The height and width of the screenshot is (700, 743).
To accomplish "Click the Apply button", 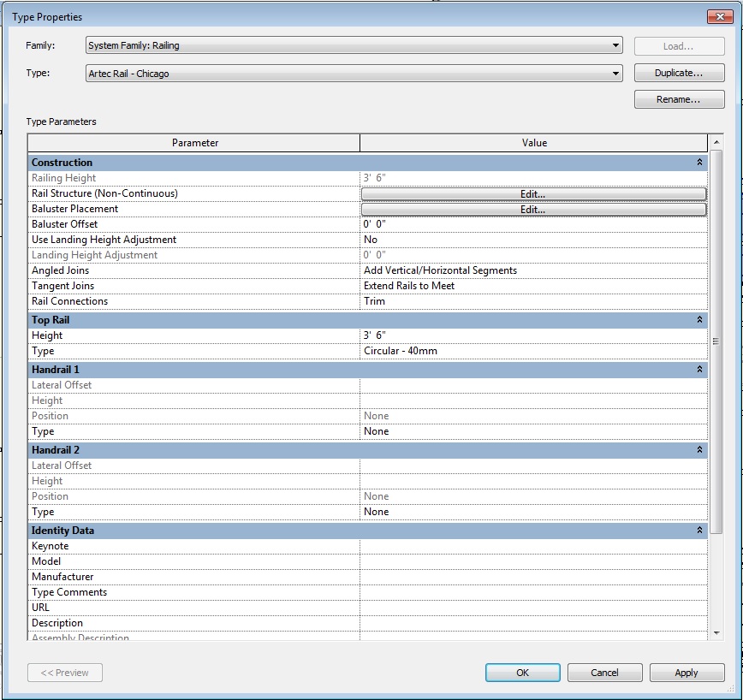I will 687,673.
